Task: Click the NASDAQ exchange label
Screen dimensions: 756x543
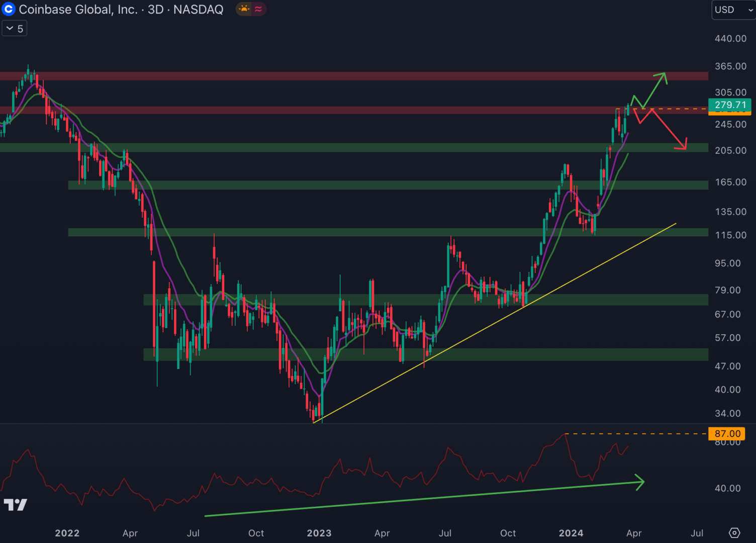Action: [198, 10]
